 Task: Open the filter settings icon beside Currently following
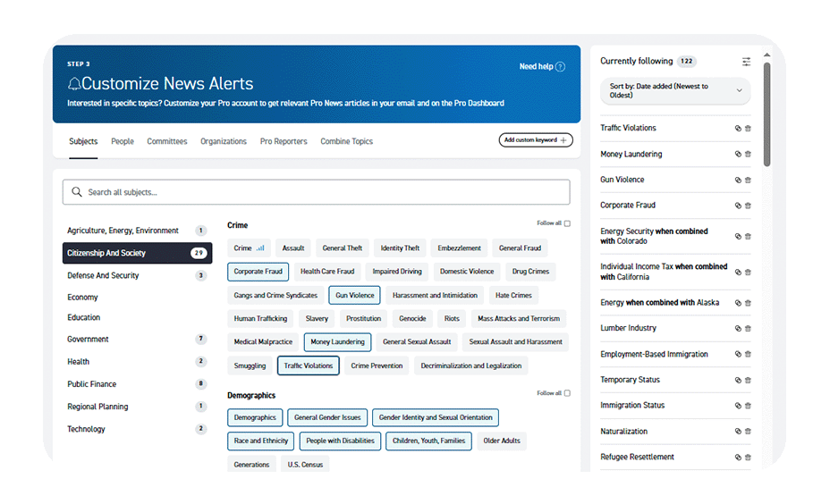pos(746,62)
